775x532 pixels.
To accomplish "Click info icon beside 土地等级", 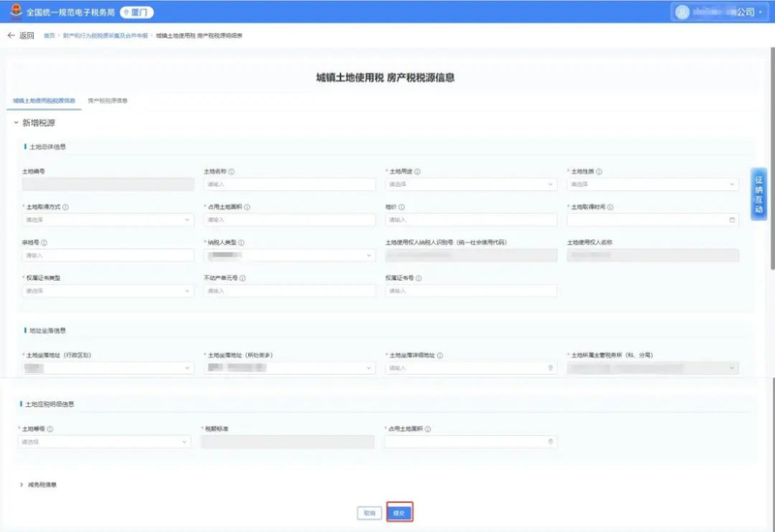I will pyautogui.click(x=50, y=429).
